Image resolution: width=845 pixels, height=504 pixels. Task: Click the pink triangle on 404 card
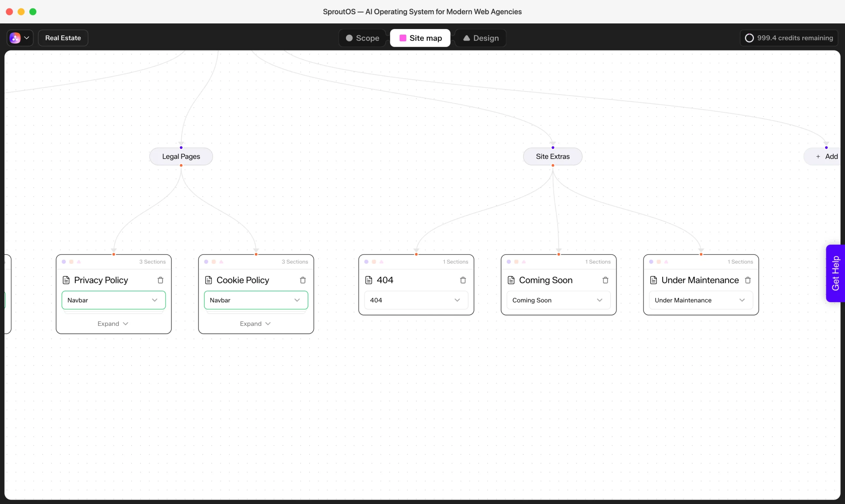381,262
